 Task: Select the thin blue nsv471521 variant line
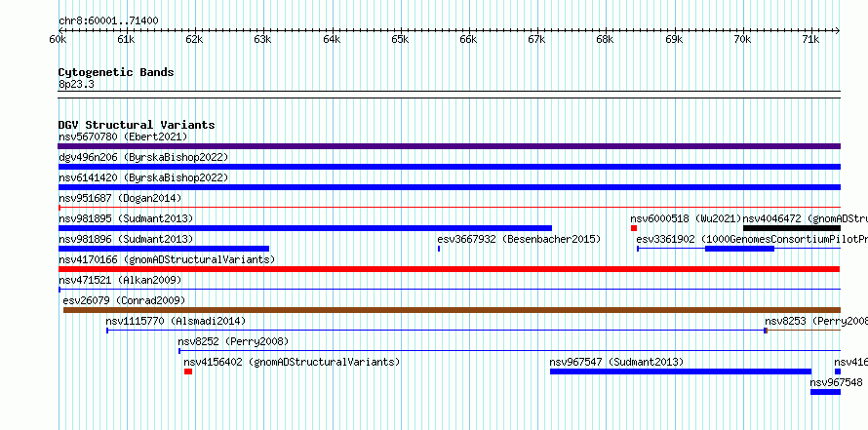click(449, 290)
